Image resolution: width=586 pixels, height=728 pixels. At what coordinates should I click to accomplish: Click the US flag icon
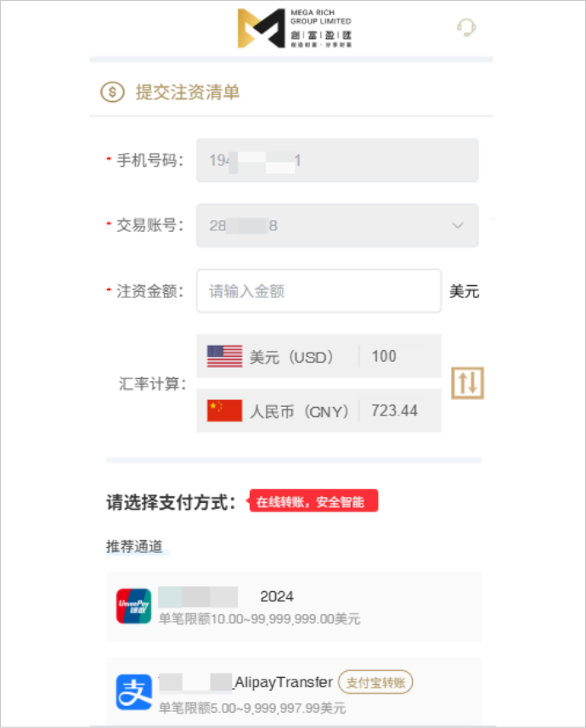click(x=224, y=356)
